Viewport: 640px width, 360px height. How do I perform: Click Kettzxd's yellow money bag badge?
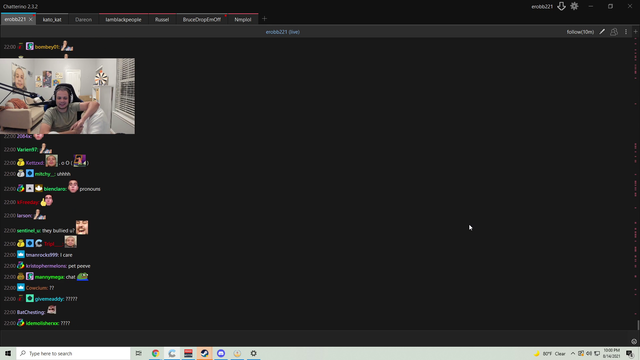click(20, 162)
